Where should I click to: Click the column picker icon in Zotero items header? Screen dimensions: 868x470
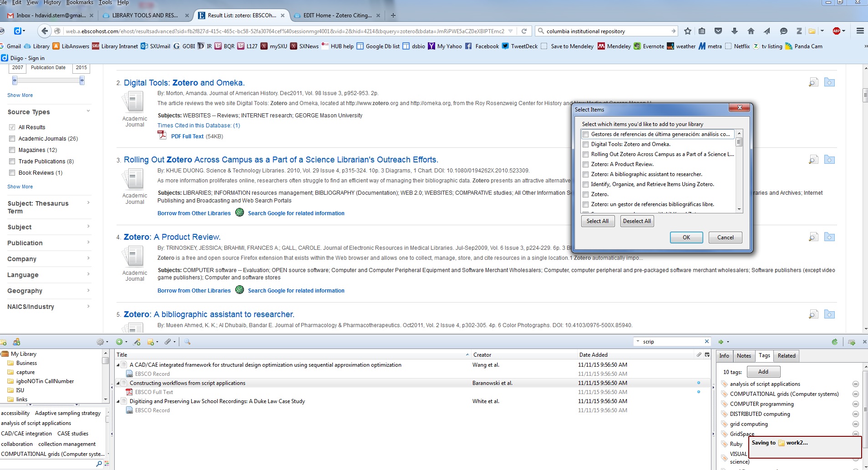[x=707, y=354]
